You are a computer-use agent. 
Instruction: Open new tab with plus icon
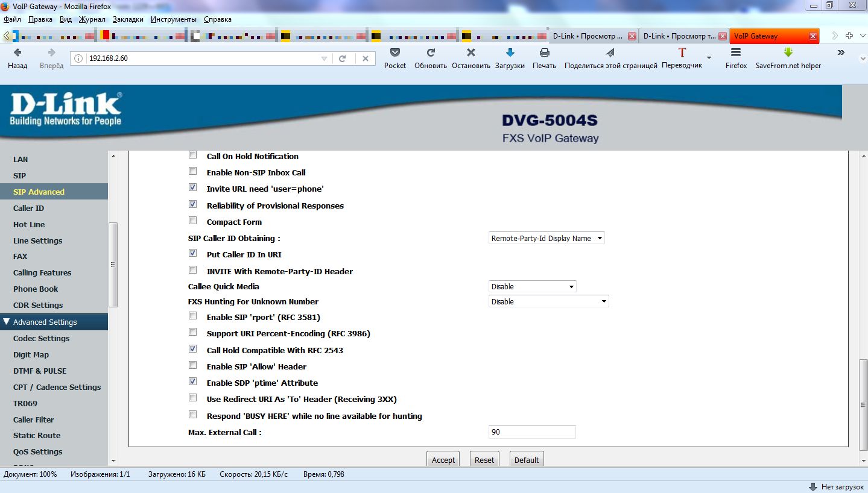[849, 36]
